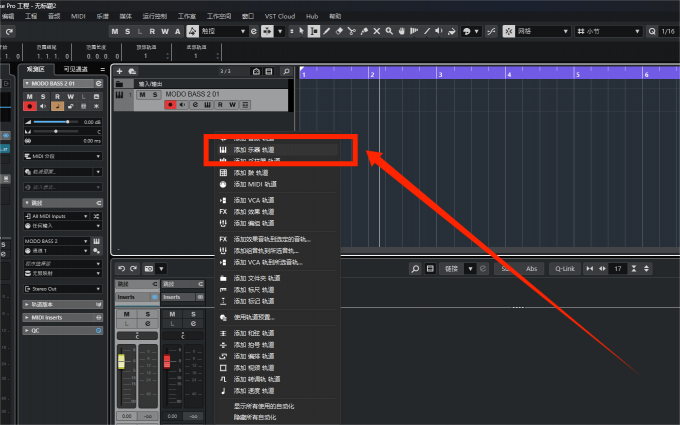Image resolution: width=680 pixels, height=425 pixels.
Task: Toggle Solo S on MODO BASS track
Action: (x=155, y=95)
